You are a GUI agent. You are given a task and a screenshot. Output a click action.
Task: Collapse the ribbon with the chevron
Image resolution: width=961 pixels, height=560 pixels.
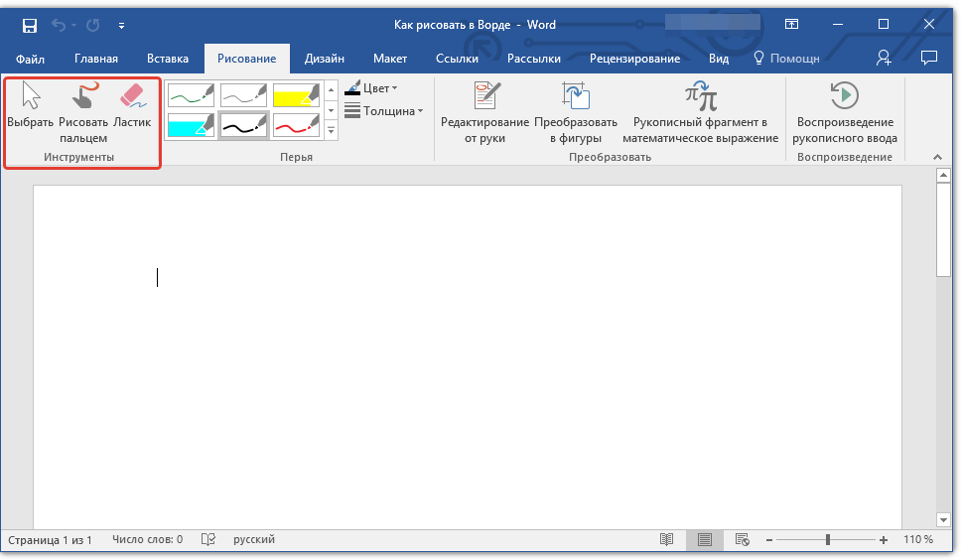(937, 158)
